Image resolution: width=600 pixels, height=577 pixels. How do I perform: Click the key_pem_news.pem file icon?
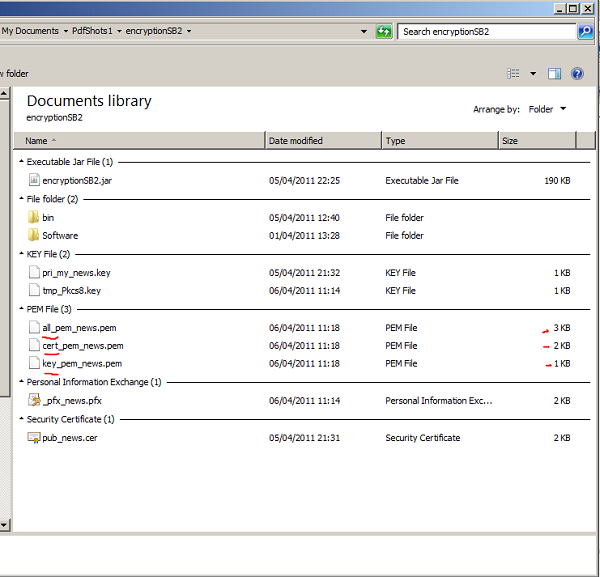point(34,363)
